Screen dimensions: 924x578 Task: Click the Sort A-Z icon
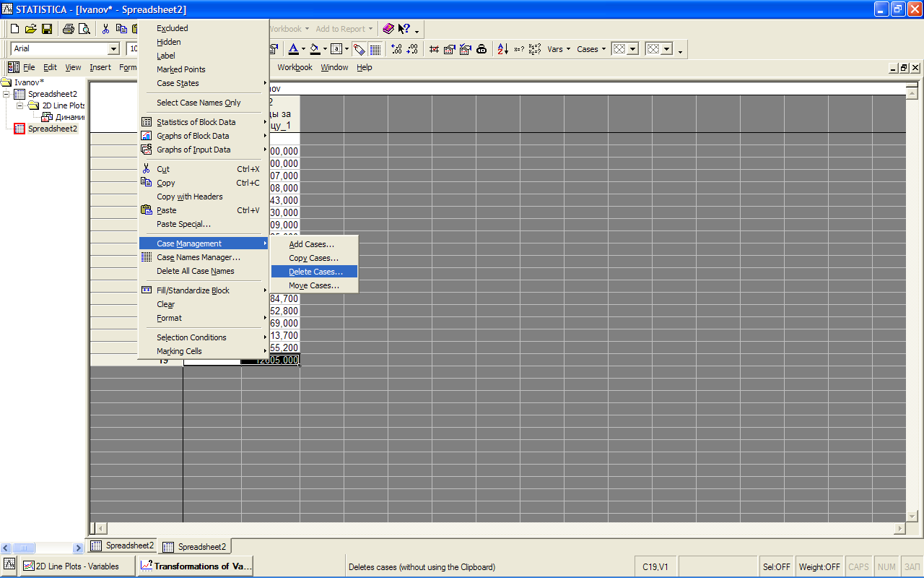503,49
